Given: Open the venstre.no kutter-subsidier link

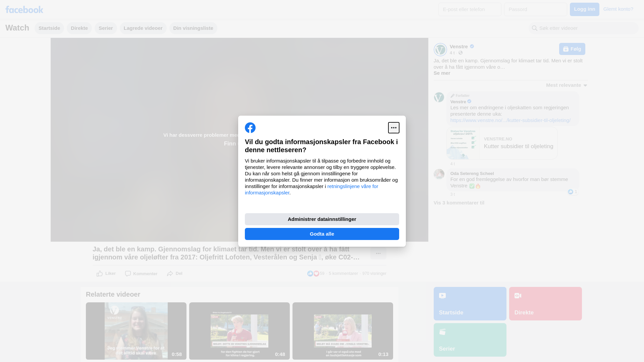Looking at the screenshot, I should 510,120.
